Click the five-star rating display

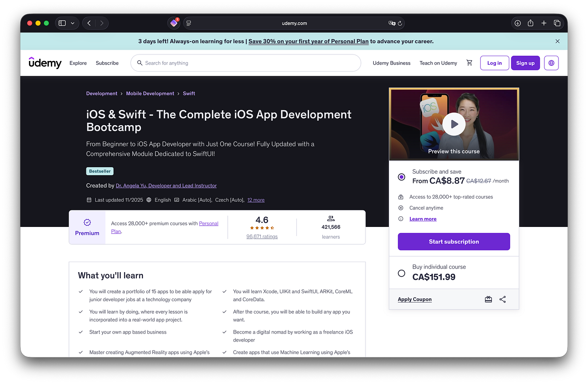262,228
